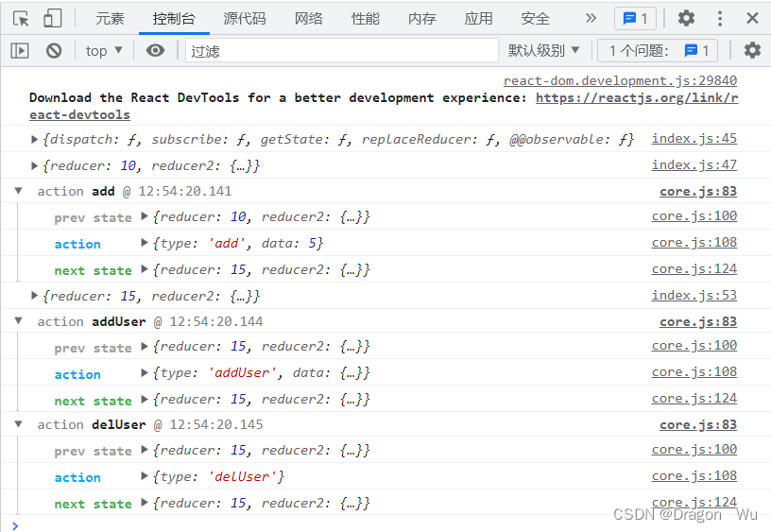Image resolution: width=771 pixels, height=532 pixels.
Task: Expand next state object under action add
Action: pyautogui.click(x=145, y=269)
